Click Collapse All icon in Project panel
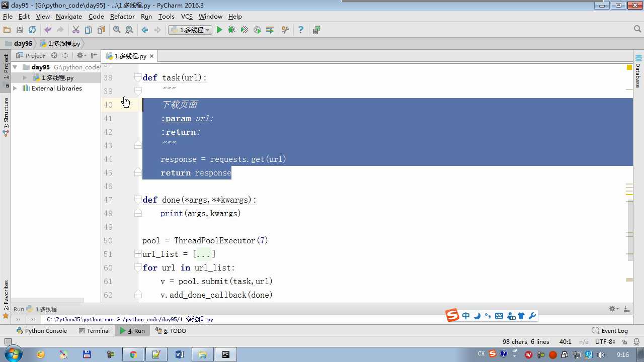Image resolution: width=644 pixels, height=362 pixels. point(65,56)
